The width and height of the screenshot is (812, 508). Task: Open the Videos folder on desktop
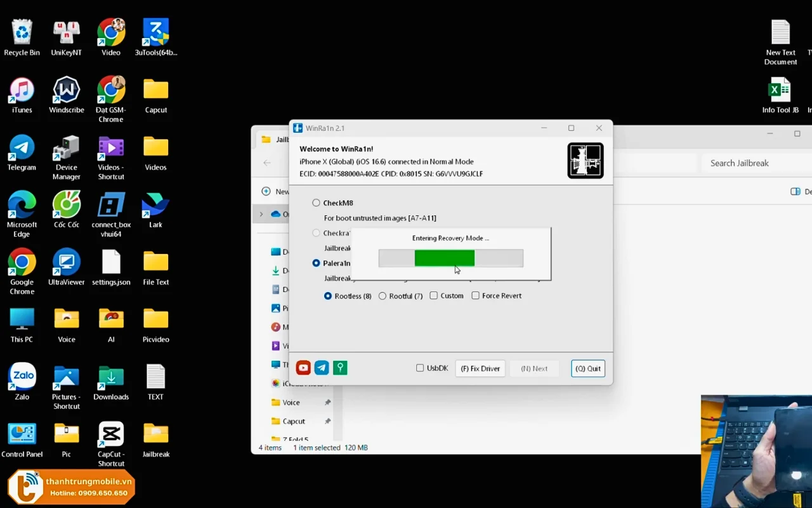155,152
